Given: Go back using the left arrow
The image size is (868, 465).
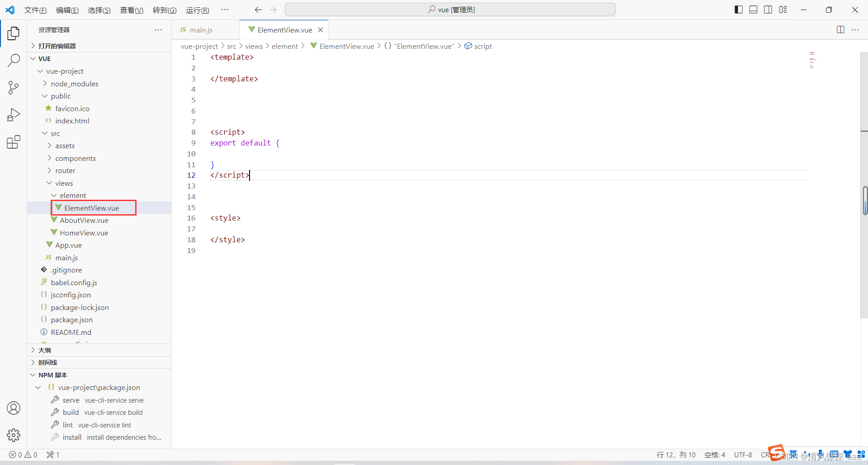Looking at the screenshot, I should 258,9.
